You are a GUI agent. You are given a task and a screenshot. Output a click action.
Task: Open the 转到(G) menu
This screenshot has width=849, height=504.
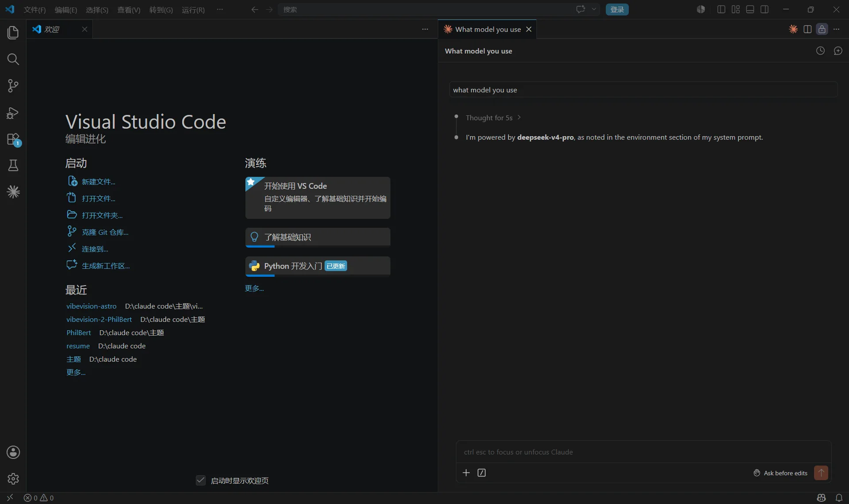click(x=161, y=10)
